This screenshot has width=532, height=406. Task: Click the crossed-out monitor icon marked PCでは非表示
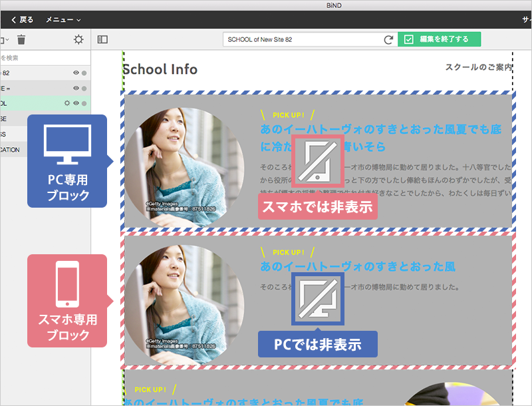tap(317, 298)
